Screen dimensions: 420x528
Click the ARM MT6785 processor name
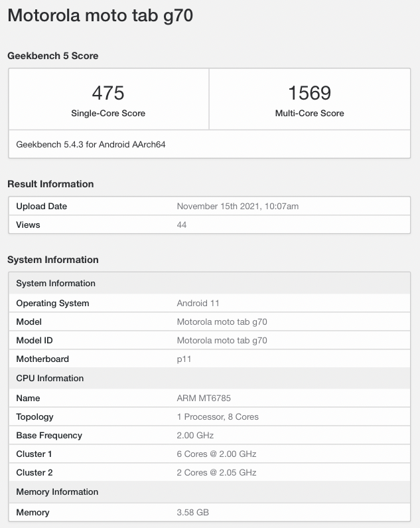pos(204,398)
